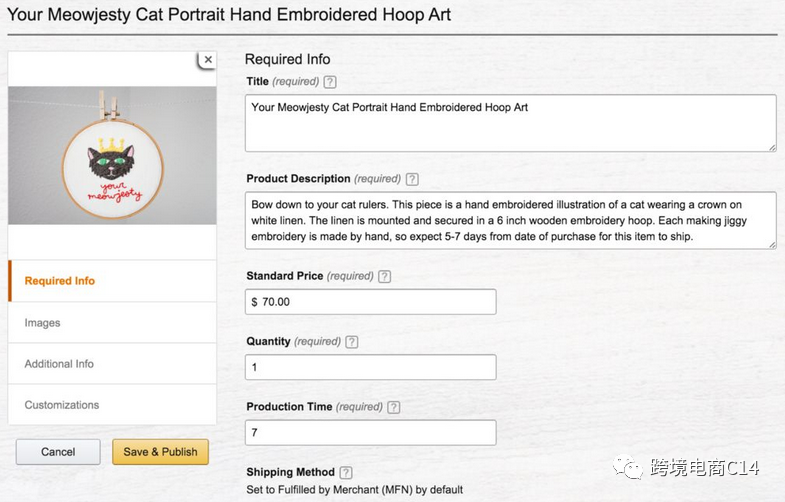This screenshot has width=785, height=502.
Task: Select the Quantity input box
Action: click(370, 367)
